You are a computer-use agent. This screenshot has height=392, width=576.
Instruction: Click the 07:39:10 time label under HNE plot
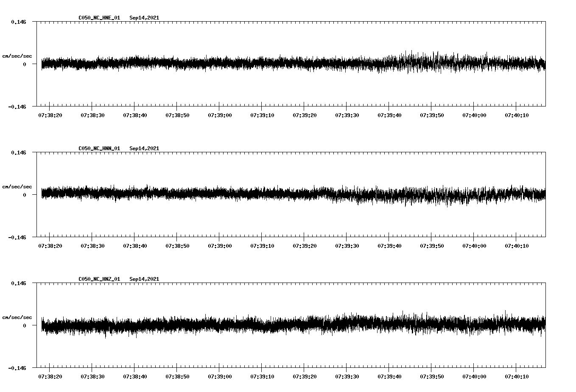[262, 115]
